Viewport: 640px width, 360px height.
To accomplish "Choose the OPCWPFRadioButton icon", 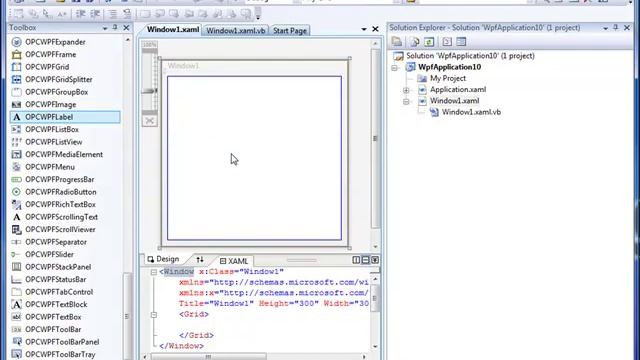I will click(x=16, y=192).
